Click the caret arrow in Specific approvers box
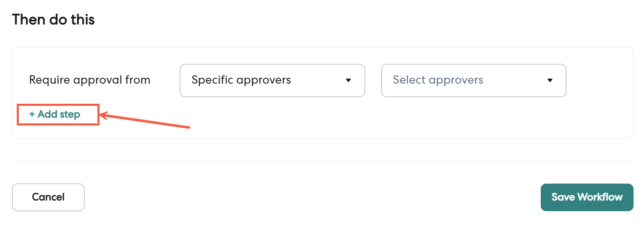This screenshot has width=644, height=225. pyautogui.click(x=348, y=80)
